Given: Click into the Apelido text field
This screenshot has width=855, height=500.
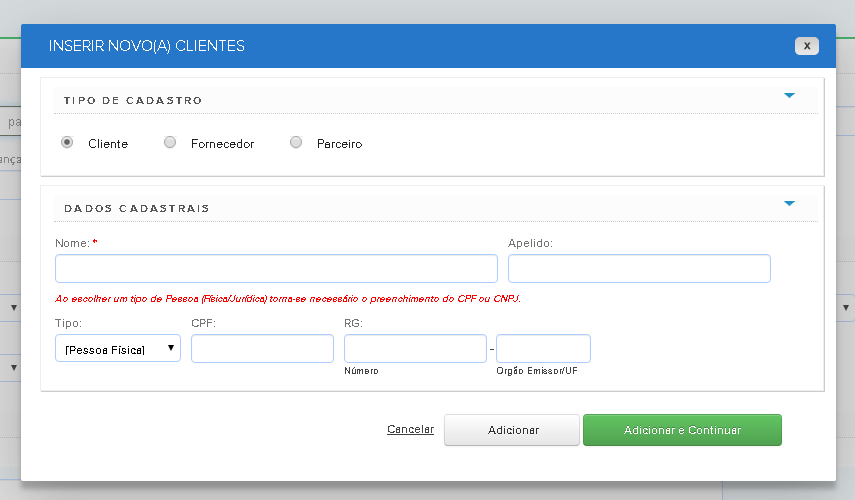Looking at the screenshot, I should click(639, 268).
